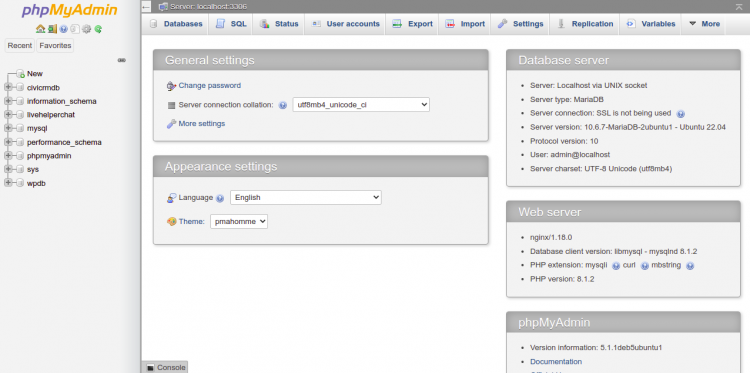The height and width of the screenshot is (373, 750).
Task: Click the database icon beside civicrmdb
Action: pyautogui.click(x=20, y=88)
